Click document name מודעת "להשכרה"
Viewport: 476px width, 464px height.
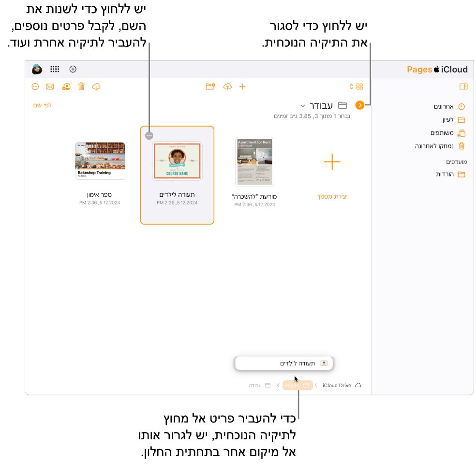tap(254, 197)
